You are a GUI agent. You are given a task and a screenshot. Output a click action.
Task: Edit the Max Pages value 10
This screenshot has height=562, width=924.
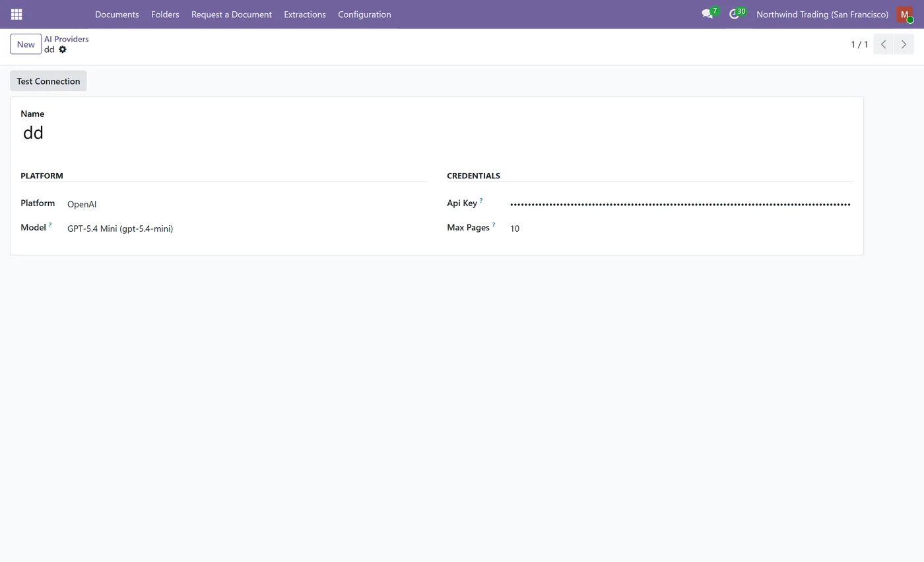tap(681, 228)
